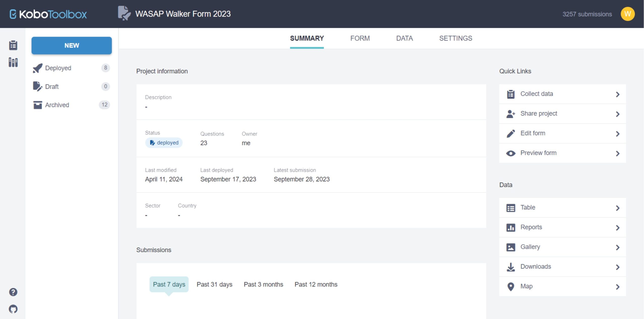Expand Collect data chevron arrow

click(618, 94)
